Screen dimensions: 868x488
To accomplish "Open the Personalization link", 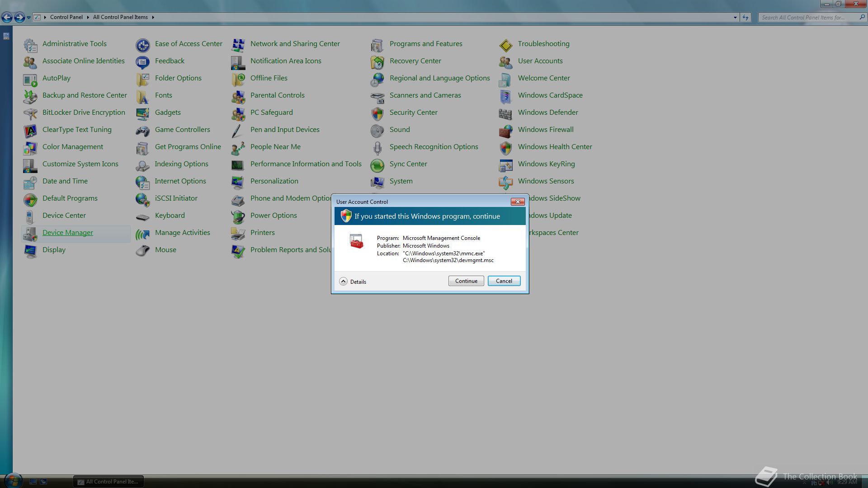I will click(x=274, y=181).
